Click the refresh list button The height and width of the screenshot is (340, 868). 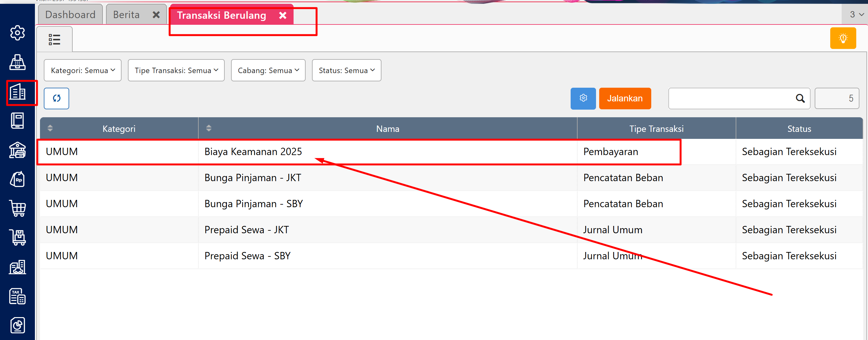[x=56, y=99]
